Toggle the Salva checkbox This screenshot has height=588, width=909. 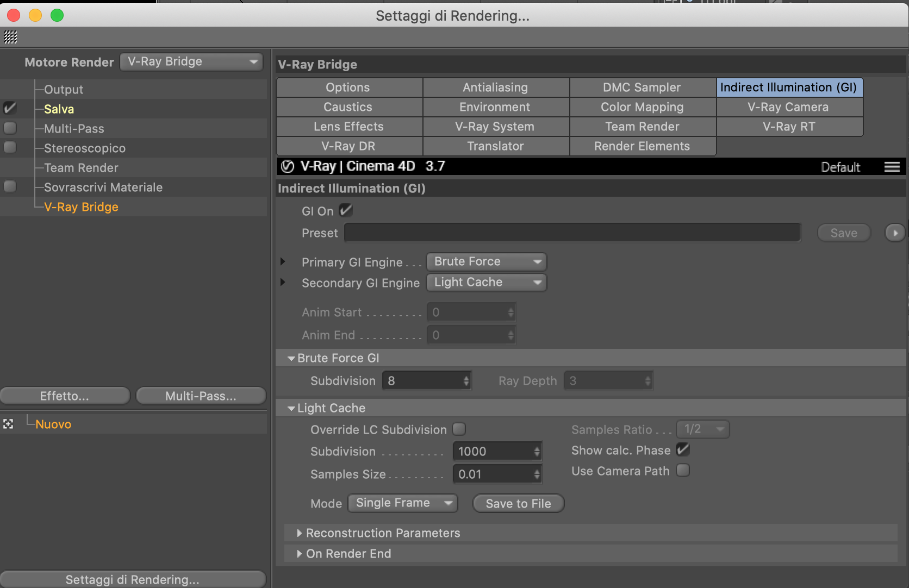(10, 108)
